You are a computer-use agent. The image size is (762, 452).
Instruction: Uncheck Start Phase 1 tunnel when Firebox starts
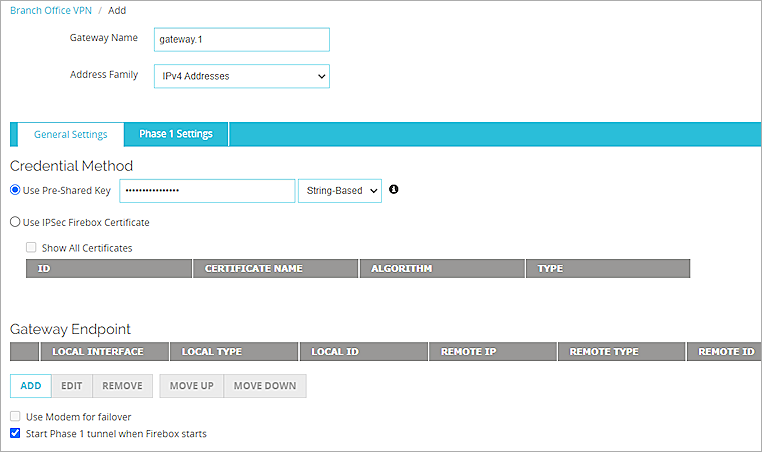[x=16, y=434]
